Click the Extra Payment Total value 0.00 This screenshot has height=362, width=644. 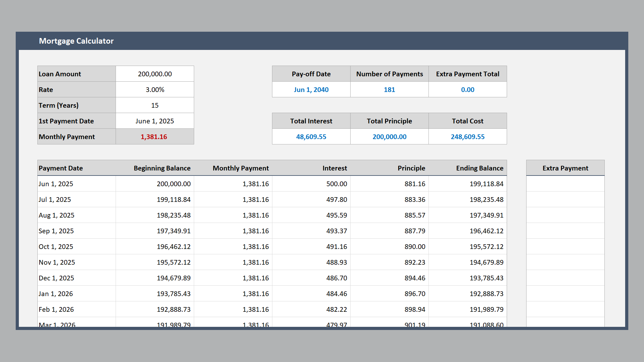coord(468,89)
